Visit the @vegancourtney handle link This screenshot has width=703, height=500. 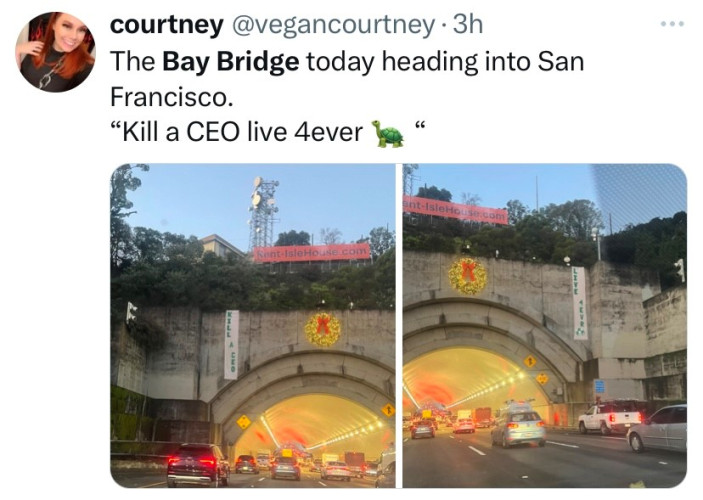[332, 25]
